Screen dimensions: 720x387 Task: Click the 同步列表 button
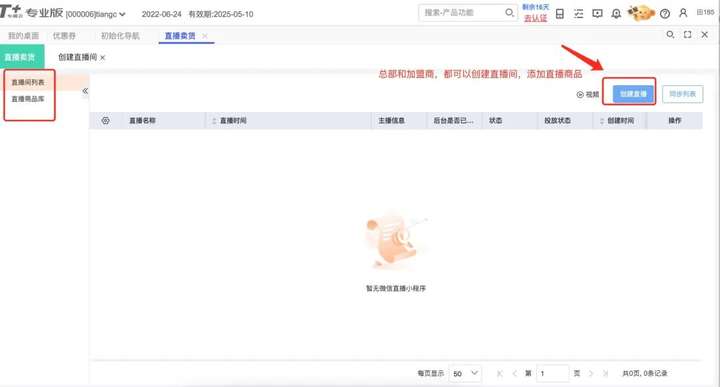(x=682, y=94)
